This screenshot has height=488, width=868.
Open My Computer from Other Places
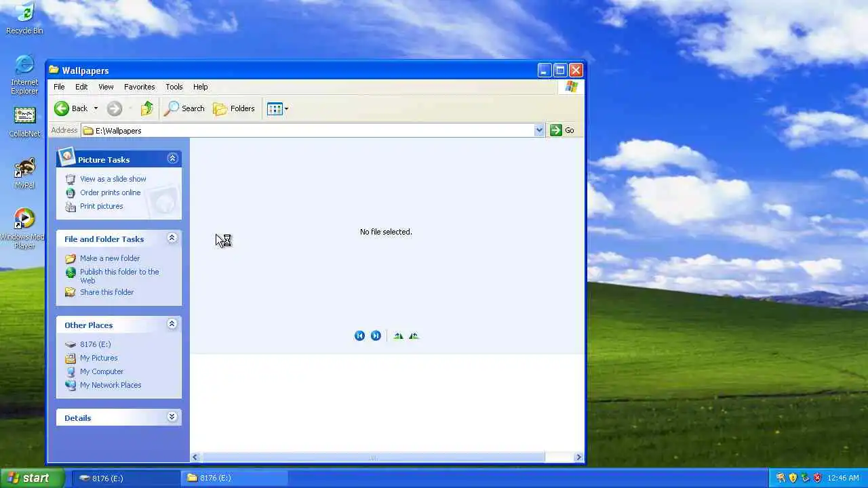102,371
